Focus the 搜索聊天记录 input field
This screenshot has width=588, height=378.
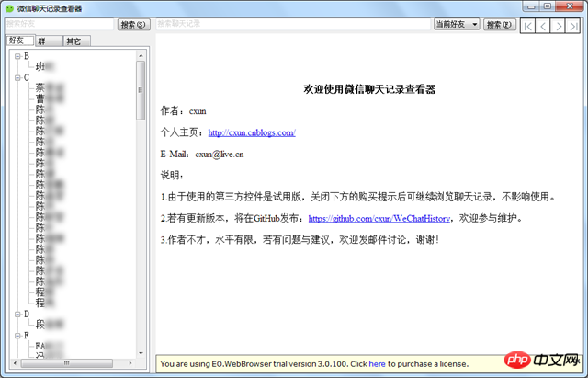pos(293,24)
